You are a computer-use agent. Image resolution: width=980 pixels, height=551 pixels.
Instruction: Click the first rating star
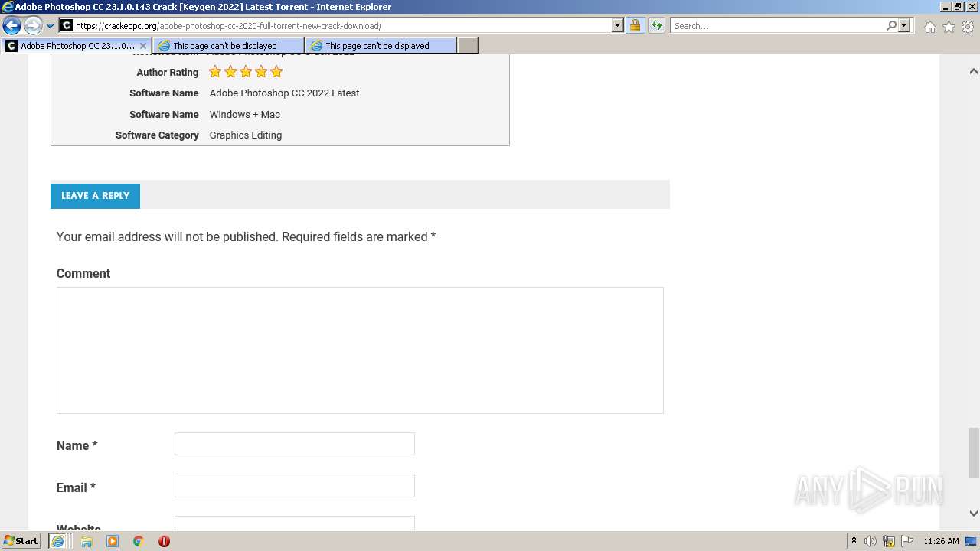(x=215, y=72)
